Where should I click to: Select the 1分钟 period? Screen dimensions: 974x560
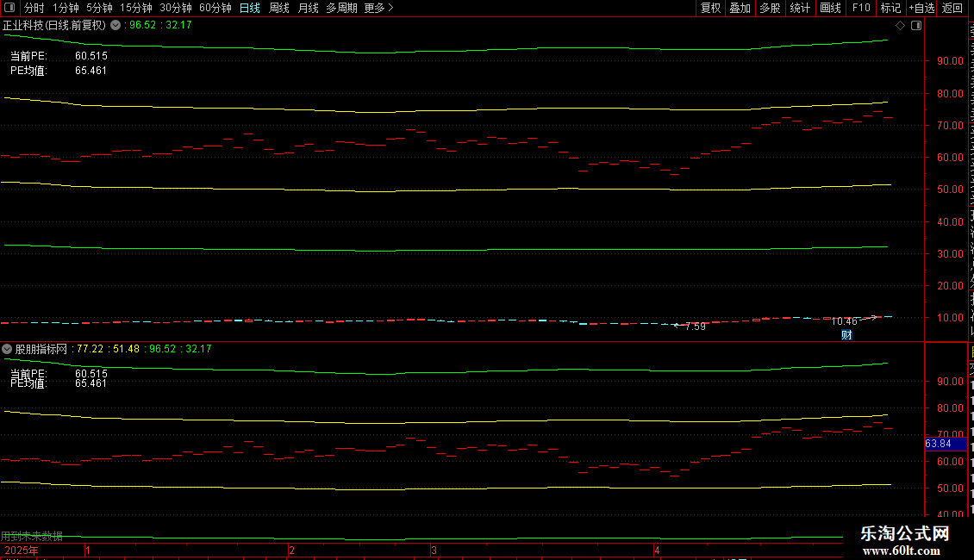[x=66, y=8]
